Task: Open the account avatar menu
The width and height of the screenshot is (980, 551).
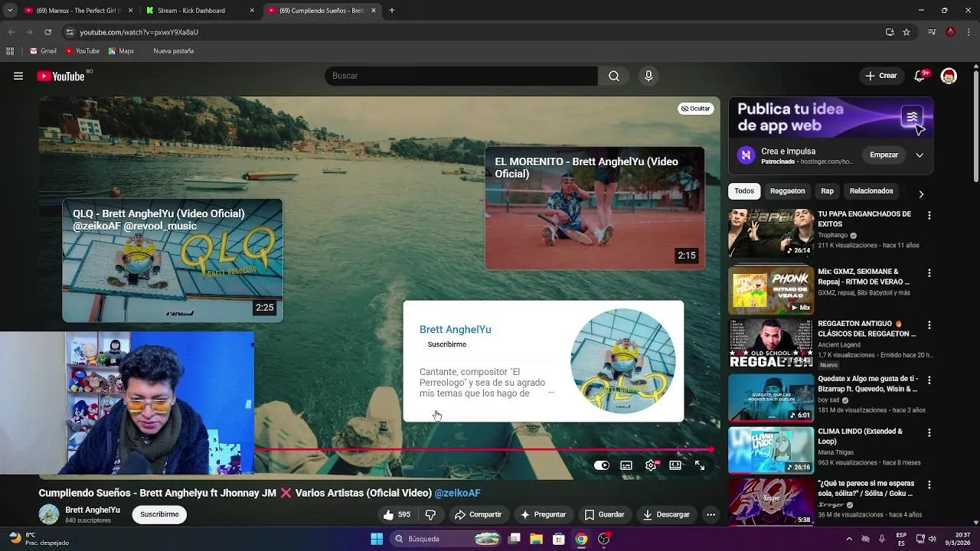Action: coord(949,76)
